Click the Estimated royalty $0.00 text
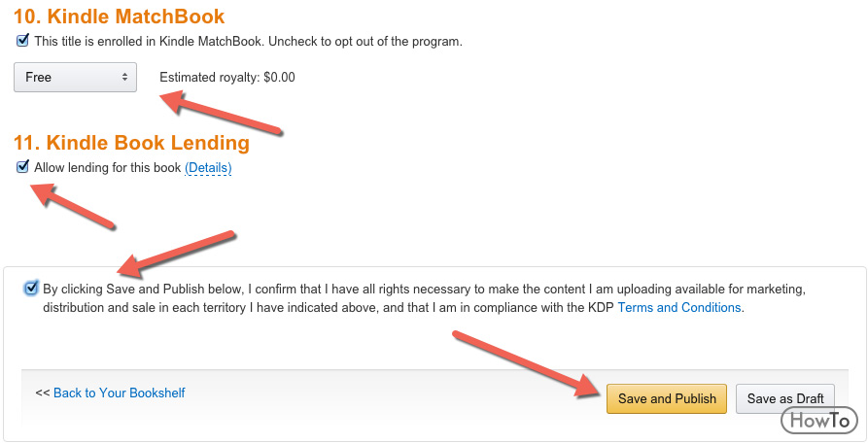The width and height of the screenshot is (868, 444). point(227,78)
